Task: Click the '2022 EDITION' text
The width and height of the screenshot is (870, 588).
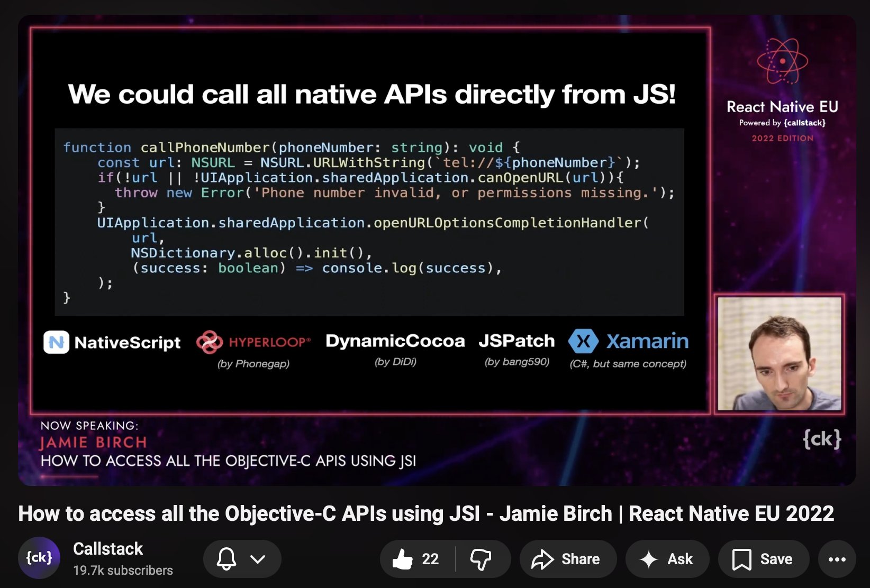Action: [783, 138]
